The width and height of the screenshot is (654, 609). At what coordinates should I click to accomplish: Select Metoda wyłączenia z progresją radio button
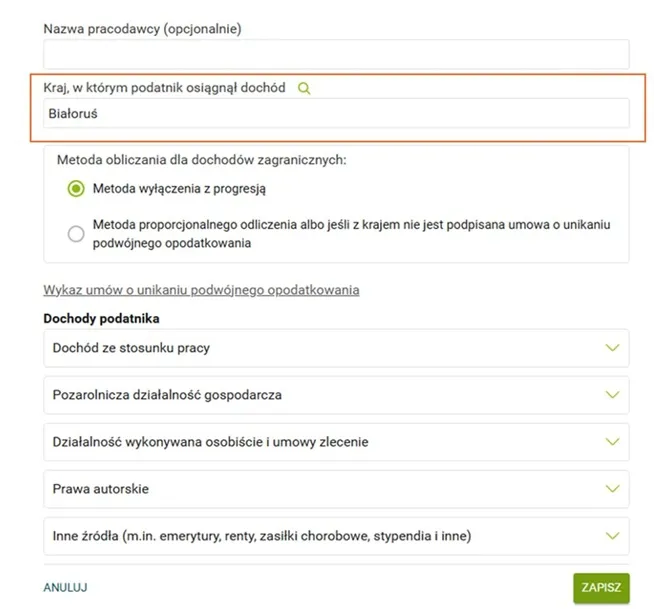coord(76,188)
